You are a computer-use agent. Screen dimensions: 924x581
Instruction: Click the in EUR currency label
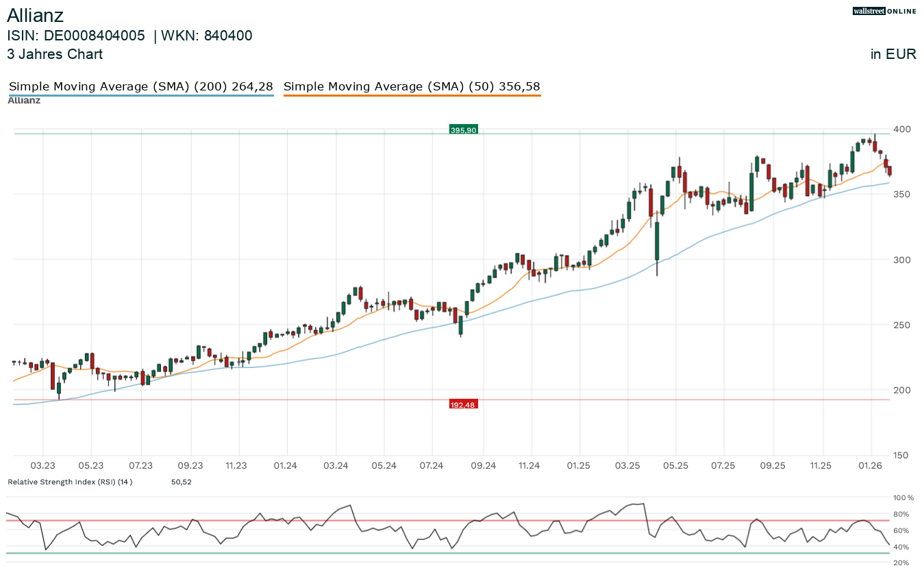click(893, 54)
